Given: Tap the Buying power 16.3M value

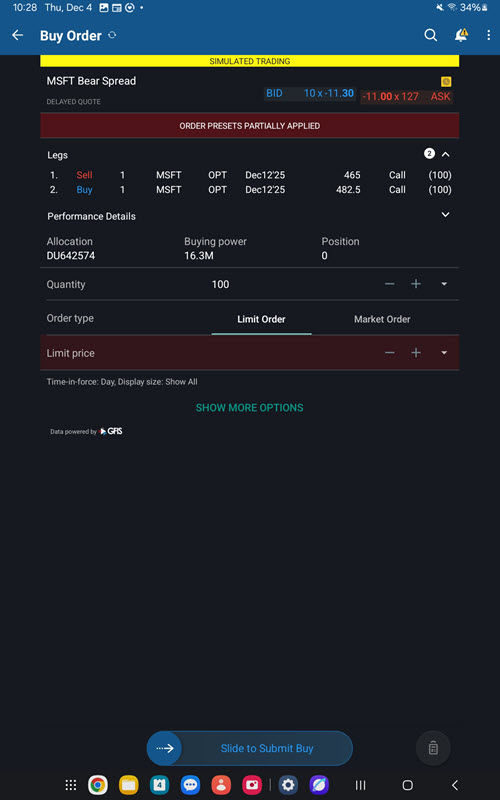Looking at the screenshot, I should pos(199,256).
